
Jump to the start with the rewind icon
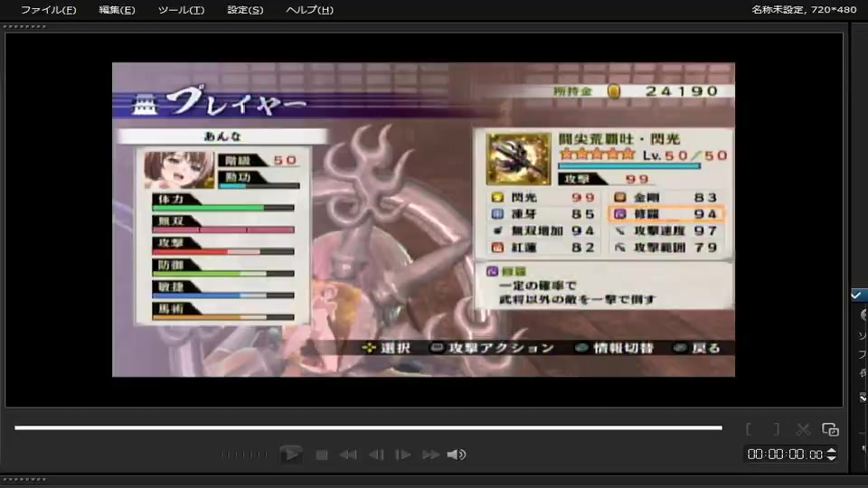pyautogui.click(x=348, y=455)
